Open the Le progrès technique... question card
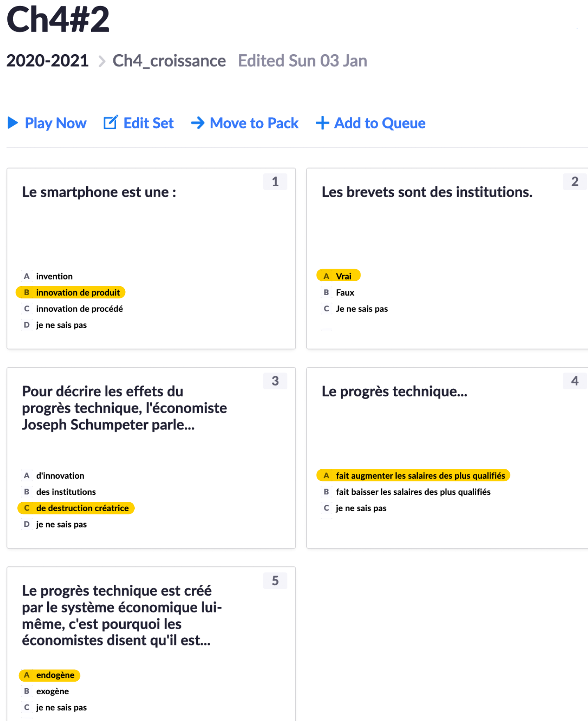 click(394, 392)
